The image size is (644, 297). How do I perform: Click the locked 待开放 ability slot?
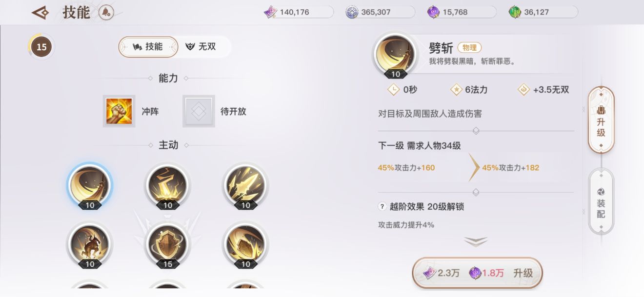199,111
